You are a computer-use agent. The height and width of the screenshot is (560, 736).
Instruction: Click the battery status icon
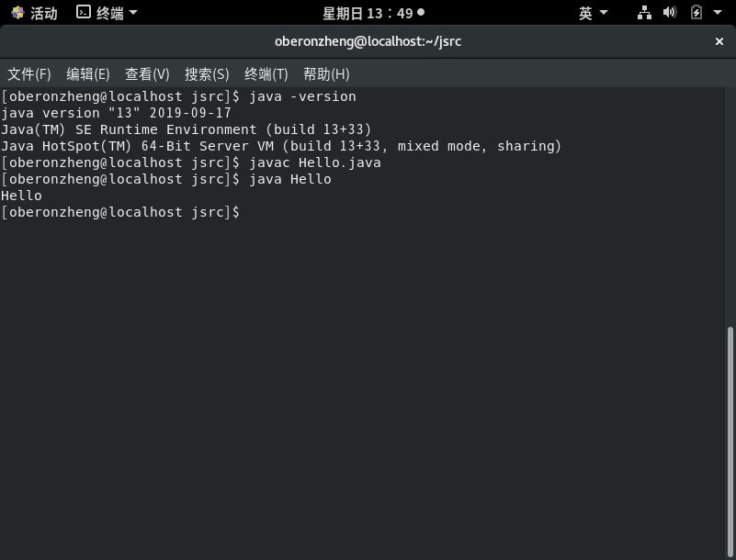point(696,13)
